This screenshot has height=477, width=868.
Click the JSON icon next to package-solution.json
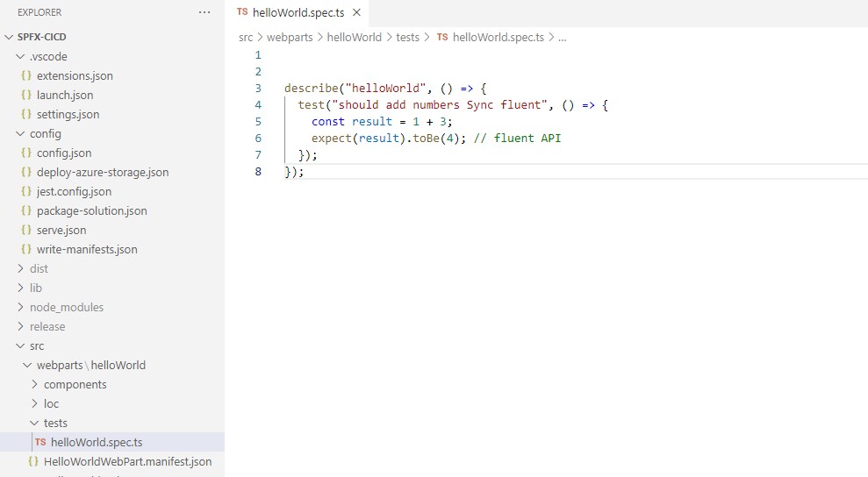(26, 211)
